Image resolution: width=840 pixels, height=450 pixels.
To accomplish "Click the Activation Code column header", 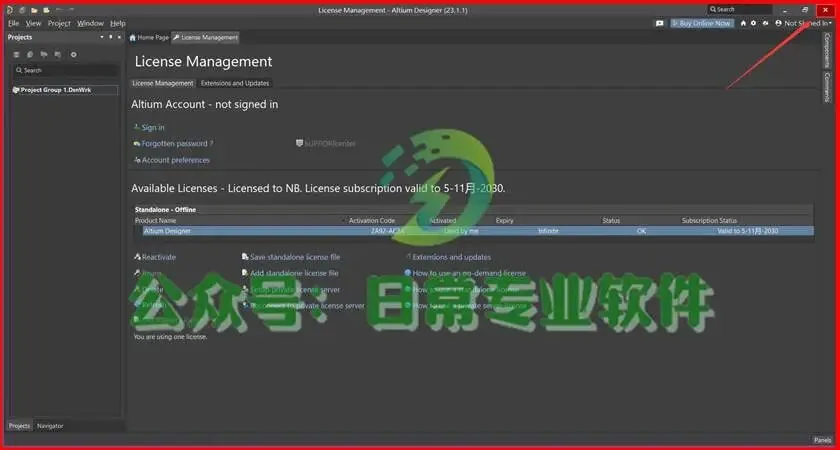I will [372, 221].
